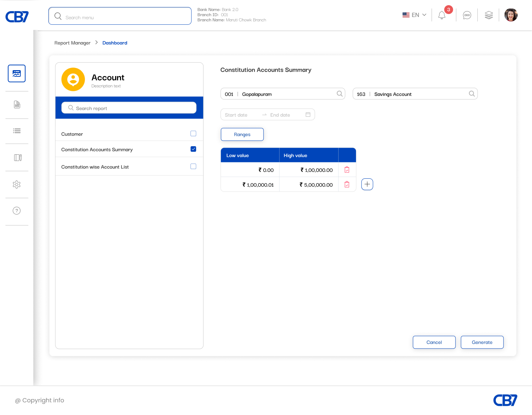Click the magnifier in Search menu box
Viewport: 532px width, 415px height.
coord(58,16)
